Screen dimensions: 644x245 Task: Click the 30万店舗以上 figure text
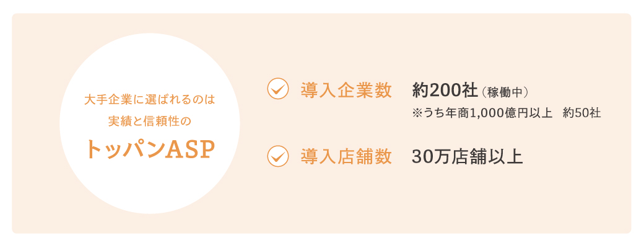[468, 157]
